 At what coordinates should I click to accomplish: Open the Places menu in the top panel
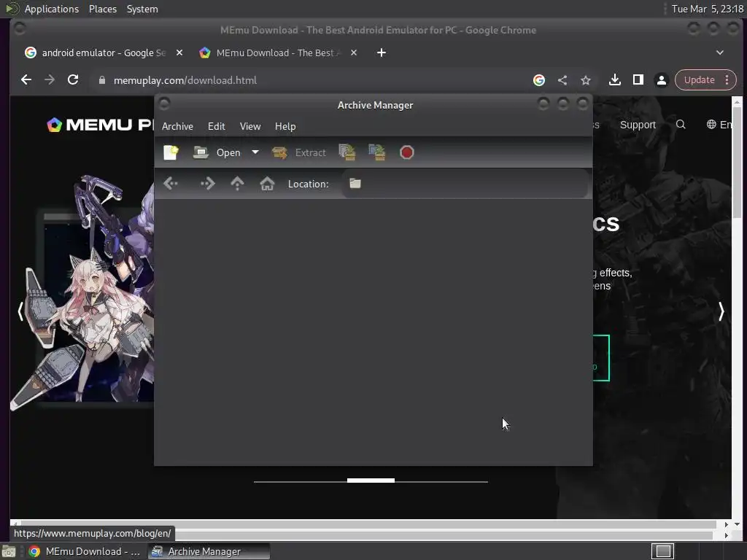tap(102, 9)
